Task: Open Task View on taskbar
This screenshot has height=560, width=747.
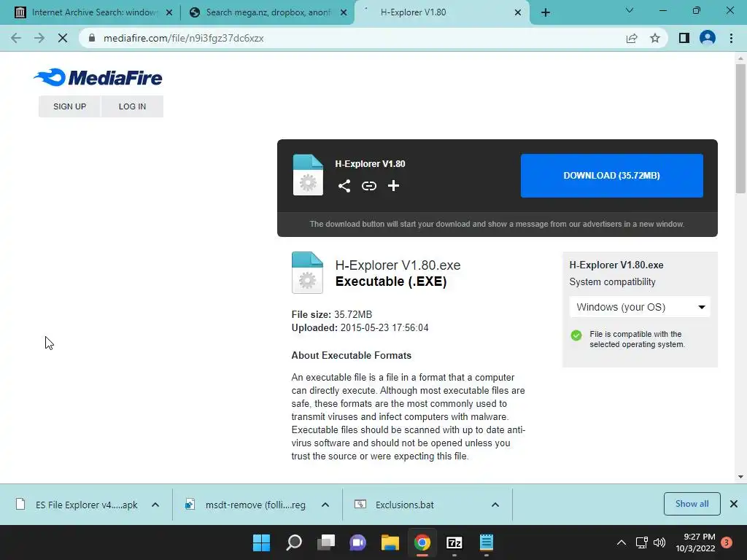Action: pyautogui.click(x=326, y=542)
